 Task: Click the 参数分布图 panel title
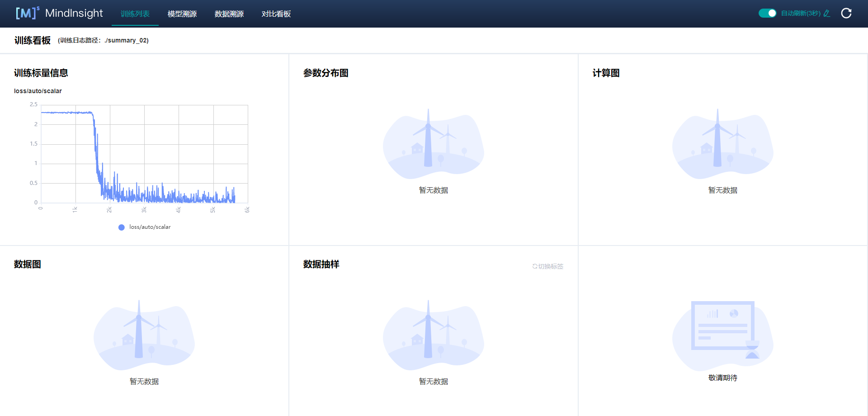coord(326,73)
